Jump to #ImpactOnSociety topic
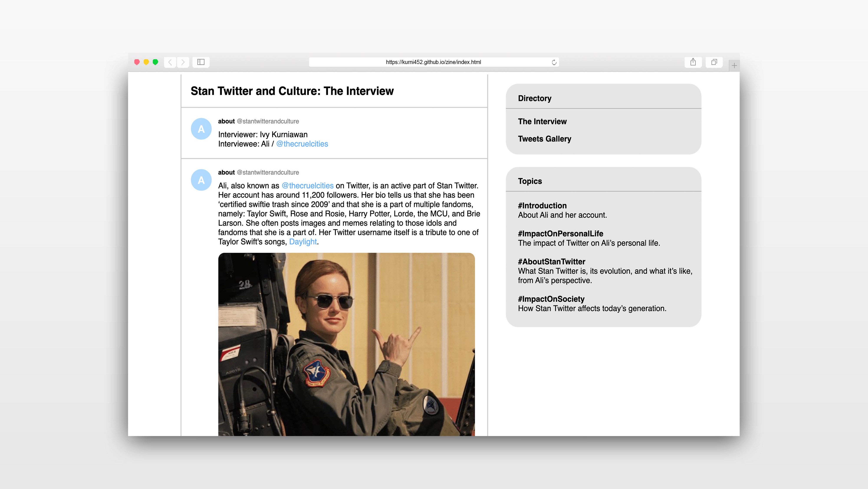The image size is (868, 489). [551, 299]
